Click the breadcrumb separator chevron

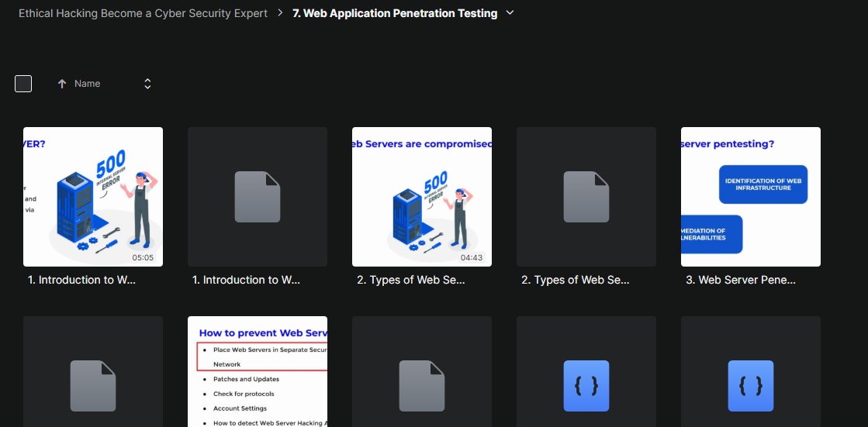click(x=281, y=12)
